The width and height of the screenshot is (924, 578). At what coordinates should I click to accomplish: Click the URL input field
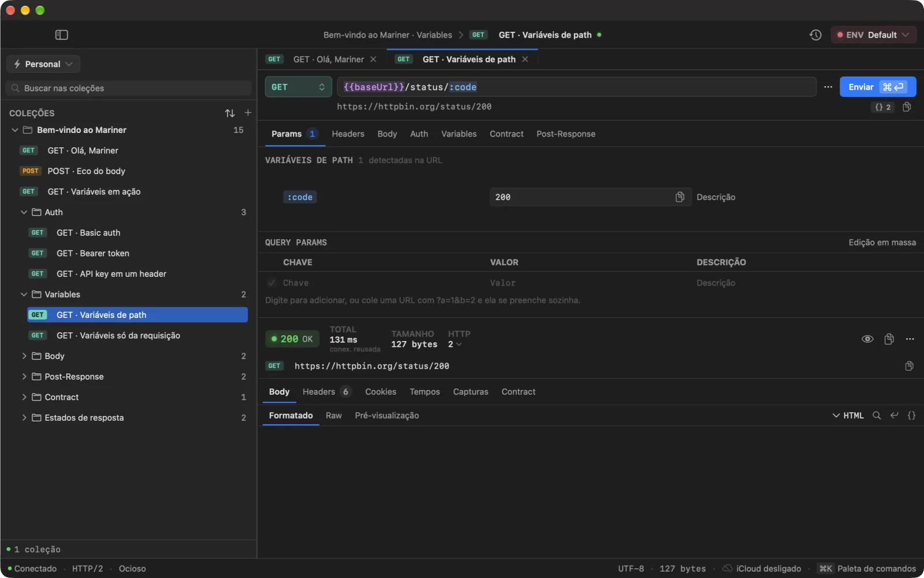coord(576,87)
